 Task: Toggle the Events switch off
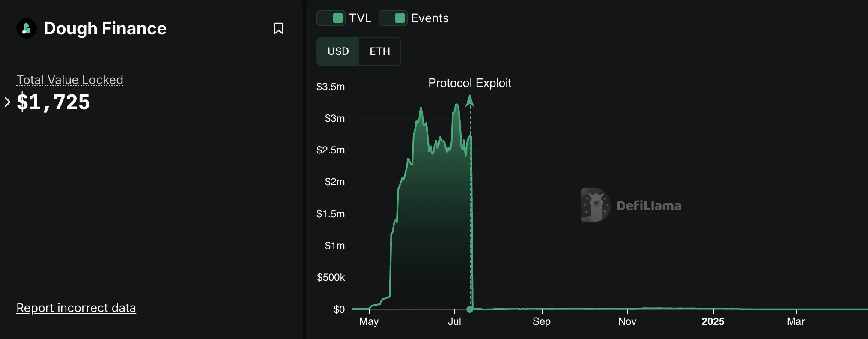click(x=393, y=18)
